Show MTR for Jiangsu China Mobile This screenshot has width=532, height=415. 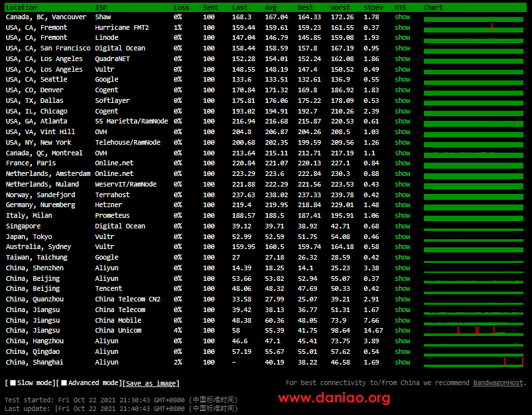pos(403,320)
